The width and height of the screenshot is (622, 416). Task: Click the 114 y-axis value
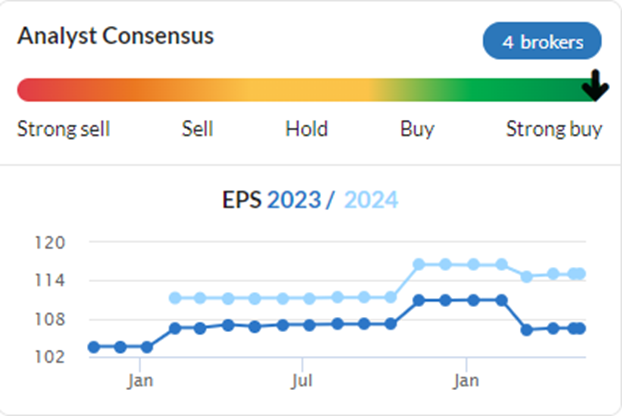[x=50, y=281]
